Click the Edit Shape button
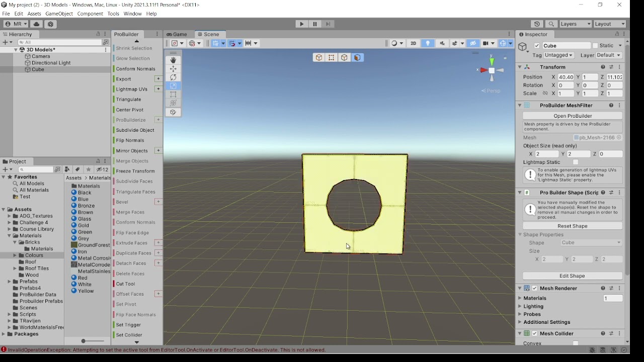This screenshot has height=362, width=644. point(573,276)
